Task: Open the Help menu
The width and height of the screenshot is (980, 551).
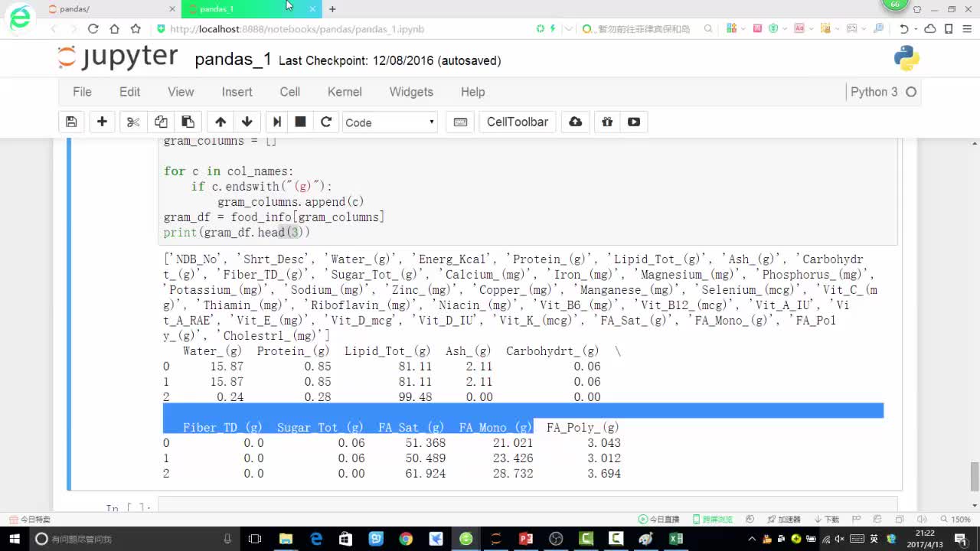Action: [x=472, y=92]
